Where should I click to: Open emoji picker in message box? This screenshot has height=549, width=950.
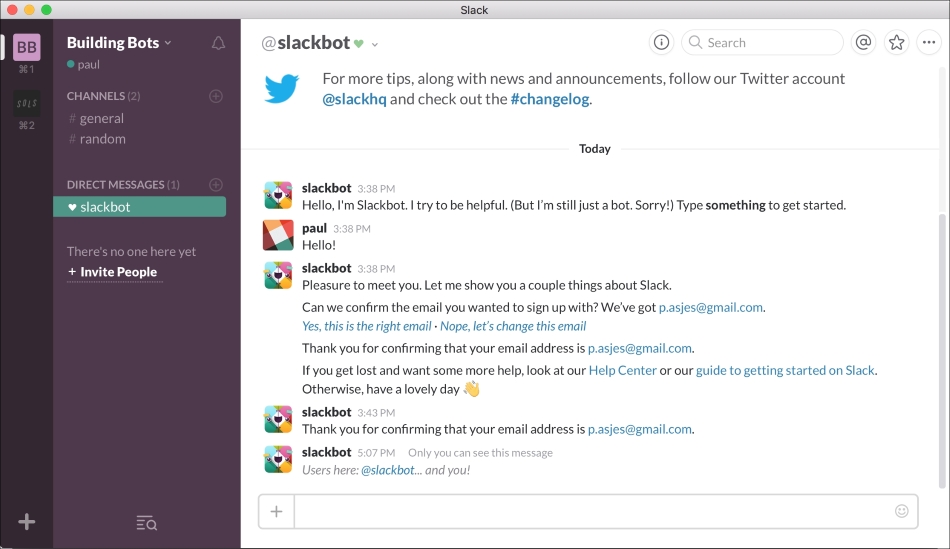tap(902, 511)
